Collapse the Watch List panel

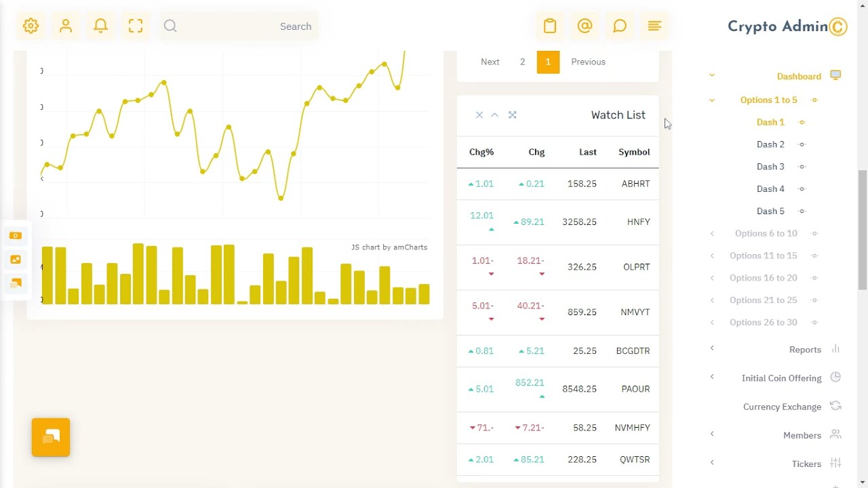click(x=495, y=115)
